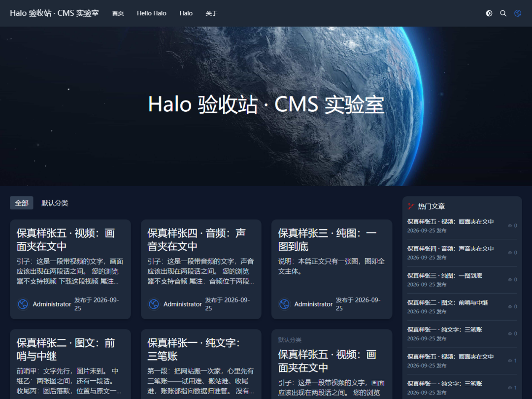Screen dimensions: 532x399
Task: Select the 全部 category tab
Action: click(x=22, y=203)
